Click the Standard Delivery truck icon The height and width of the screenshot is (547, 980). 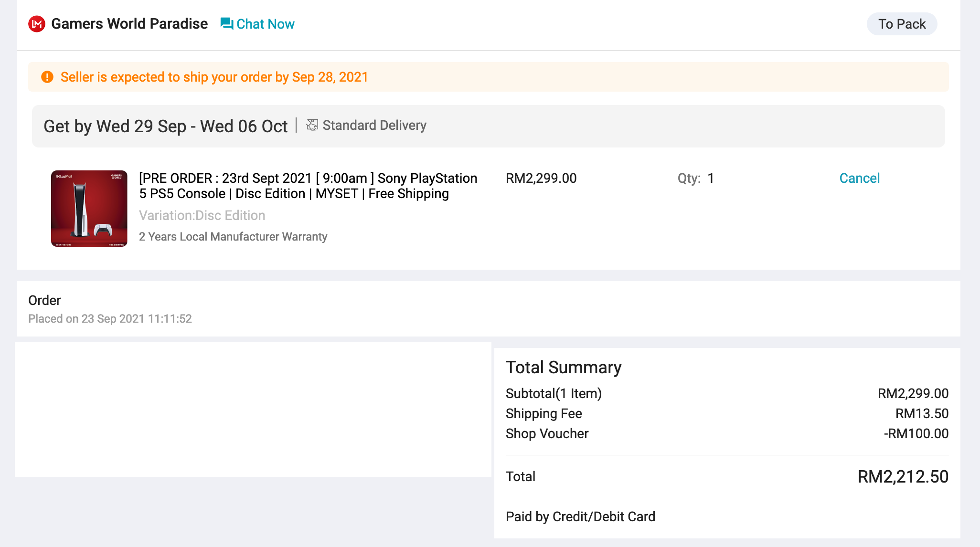coord(312,125)
